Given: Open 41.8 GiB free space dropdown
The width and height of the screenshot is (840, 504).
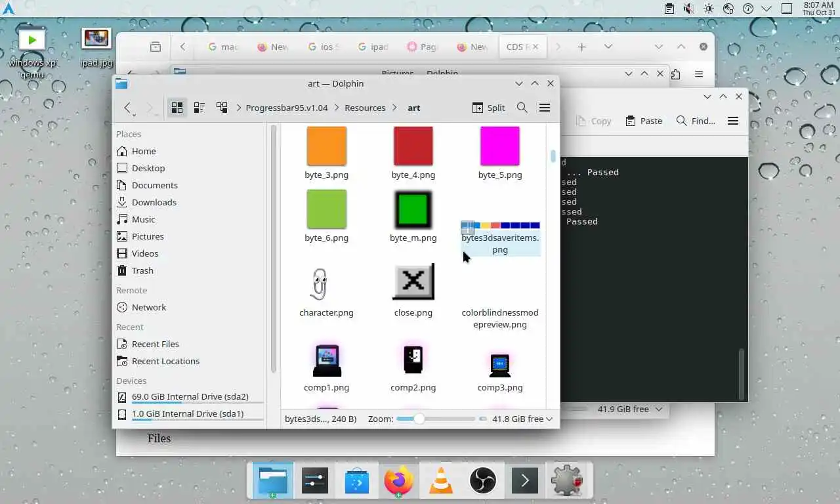Looking at the screenshot, I should tap(522, 419).
